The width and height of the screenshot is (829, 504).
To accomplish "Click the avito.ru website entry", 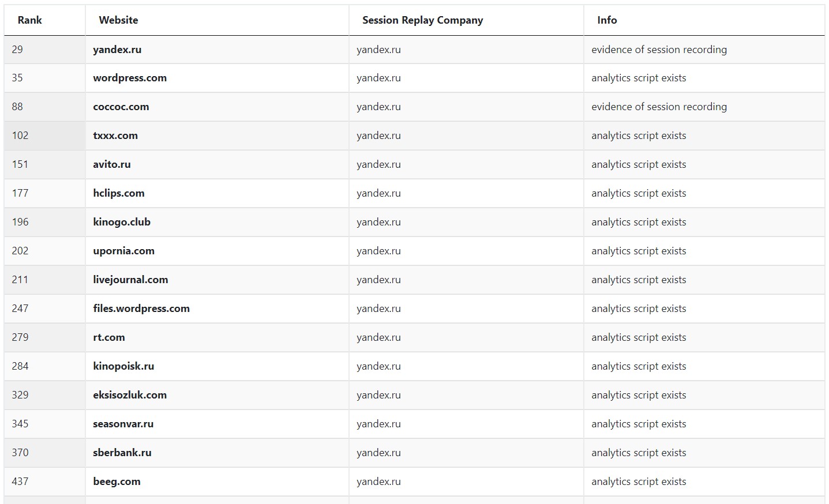I will click(x=112, y=164).
